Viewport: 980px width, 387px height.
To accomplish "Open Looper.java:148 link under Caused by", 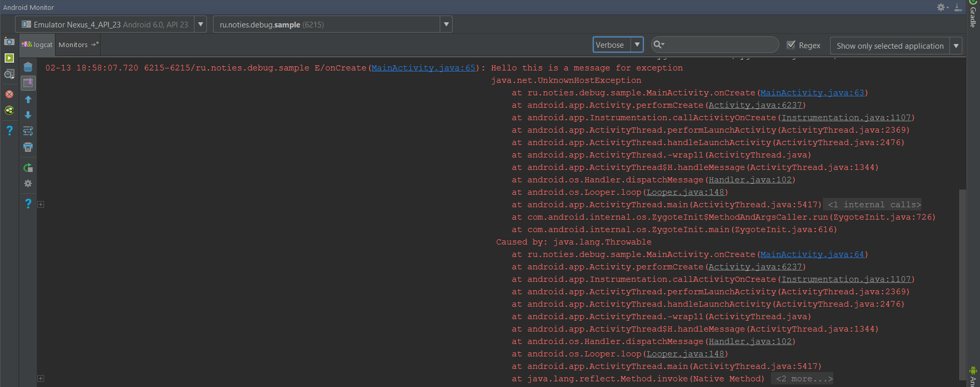I will click(685, 354).
